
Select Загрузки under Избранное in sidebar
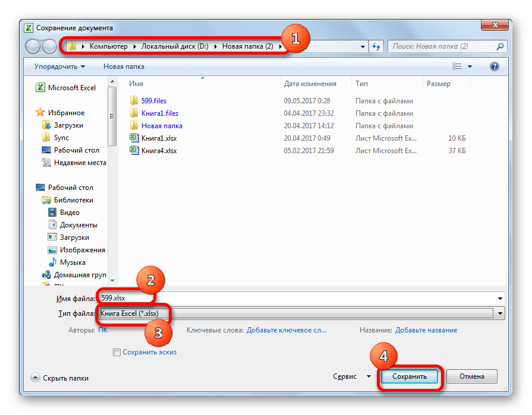tap(68, 125)
